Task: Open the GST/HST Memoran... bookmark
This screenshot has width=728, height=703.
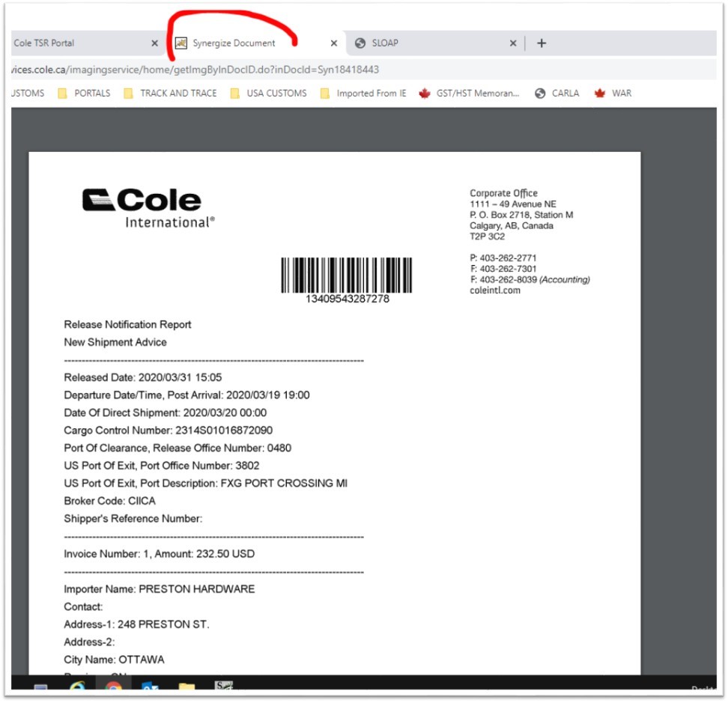Action: pos(469,94)
